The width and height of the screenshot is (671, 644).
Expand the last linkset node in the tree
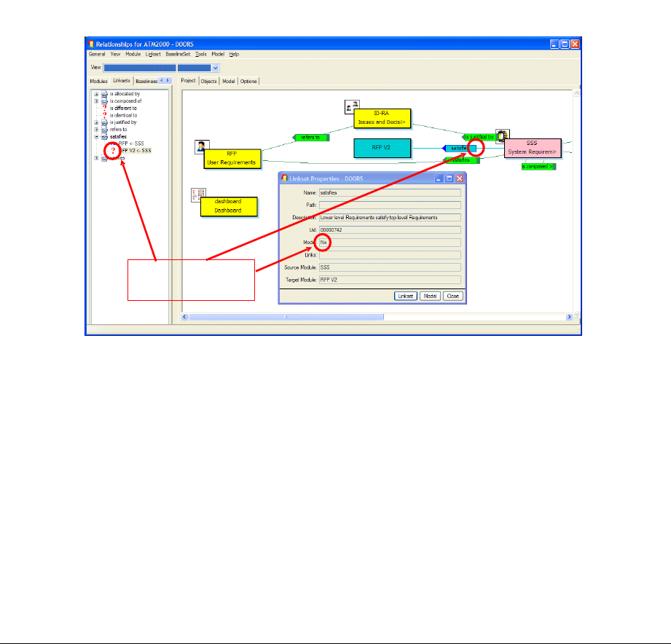pos(96,158)
